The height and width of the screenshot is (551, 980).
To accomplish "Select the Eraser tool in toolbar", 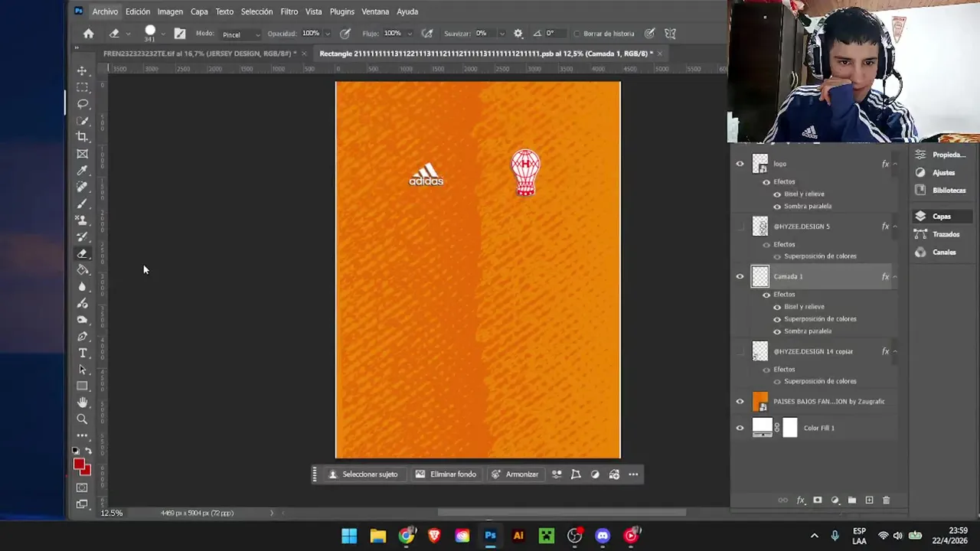I will tap(82, 253).
